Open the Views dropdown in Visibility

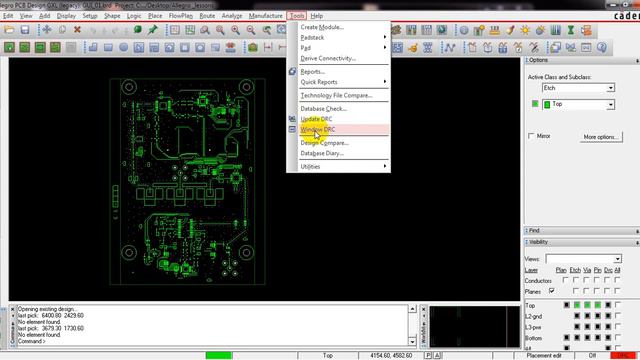tap(617, 259)
